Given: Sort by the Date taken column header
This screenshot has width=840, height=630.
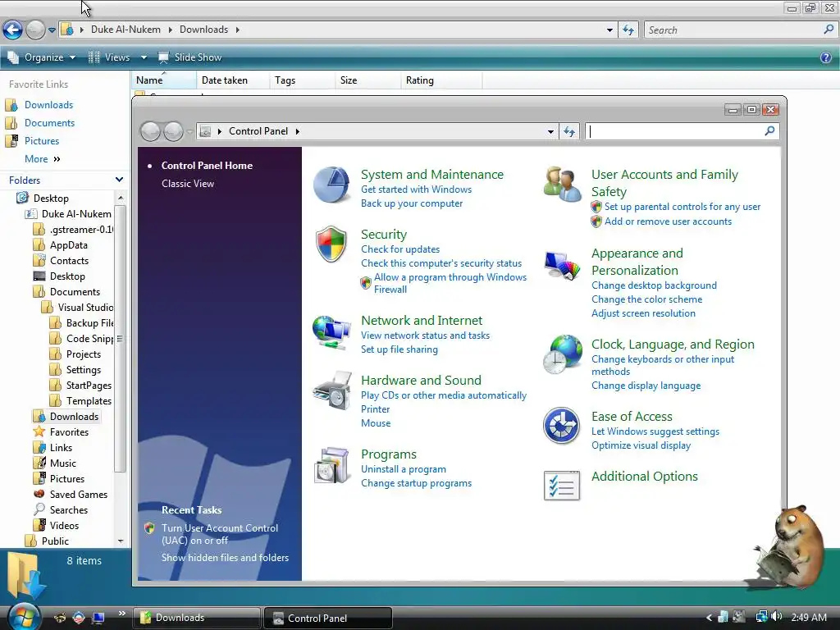Looking at the screenshot, I should point(233,80).
